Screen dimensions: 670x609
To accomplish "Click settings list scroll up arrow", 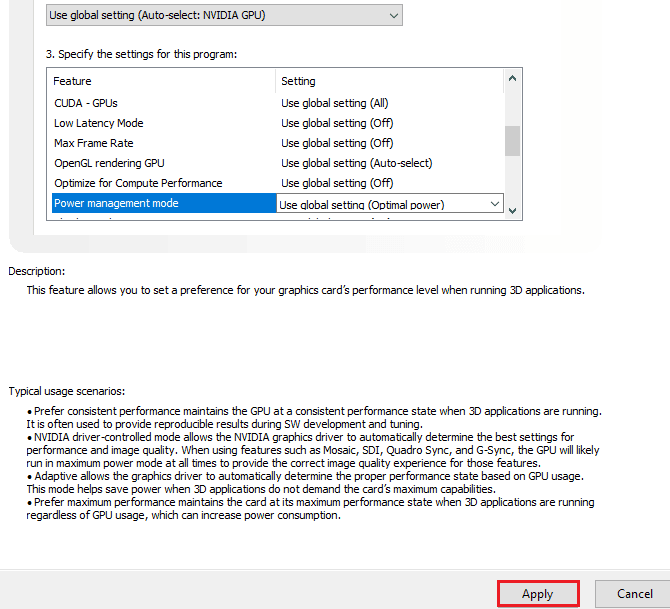I will point(512,78).
